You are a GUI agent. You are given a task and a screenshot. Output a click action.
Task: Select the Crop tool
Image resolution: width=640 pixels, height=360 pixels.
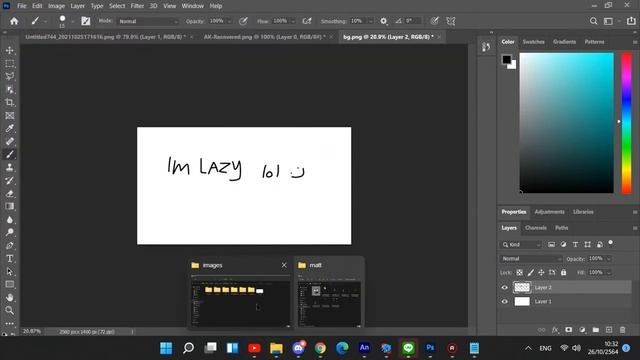(10, 102)
